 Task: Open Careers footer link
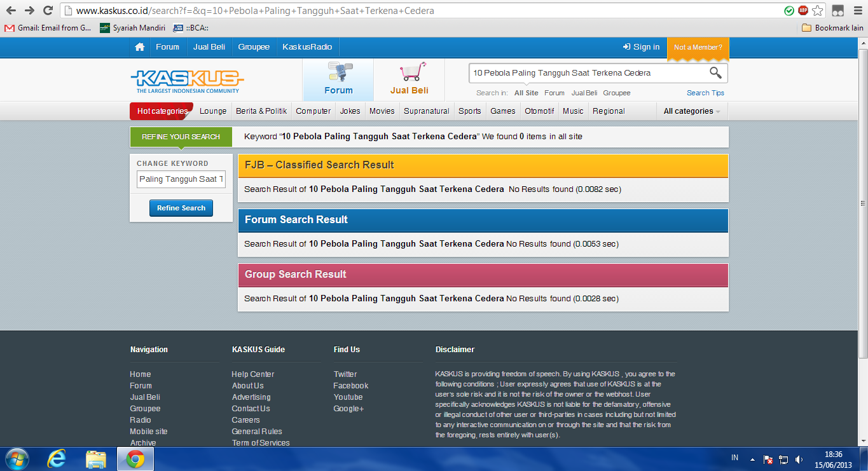(245, 420)
